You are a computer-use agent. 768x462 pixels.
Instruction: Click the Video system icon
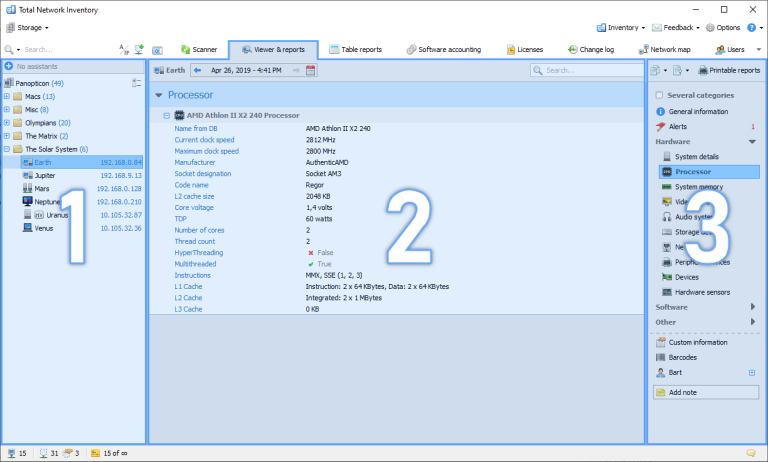[x=667, y=202]
